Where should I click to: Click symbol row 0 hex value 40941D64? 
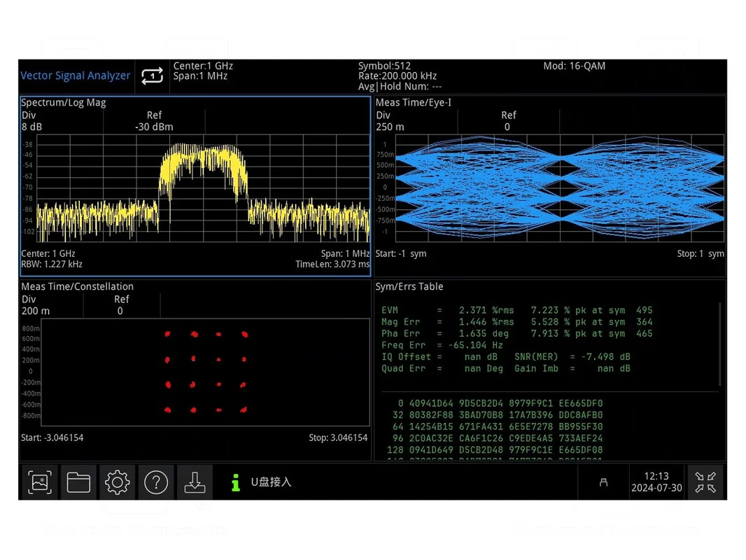point(431,403)
